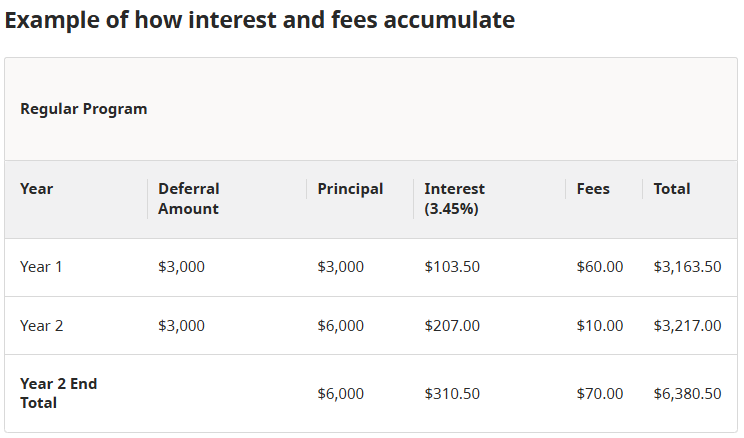Select the $207.00 interest value
The width and height of the screenshot is (744, 438).
coord(452,326)
